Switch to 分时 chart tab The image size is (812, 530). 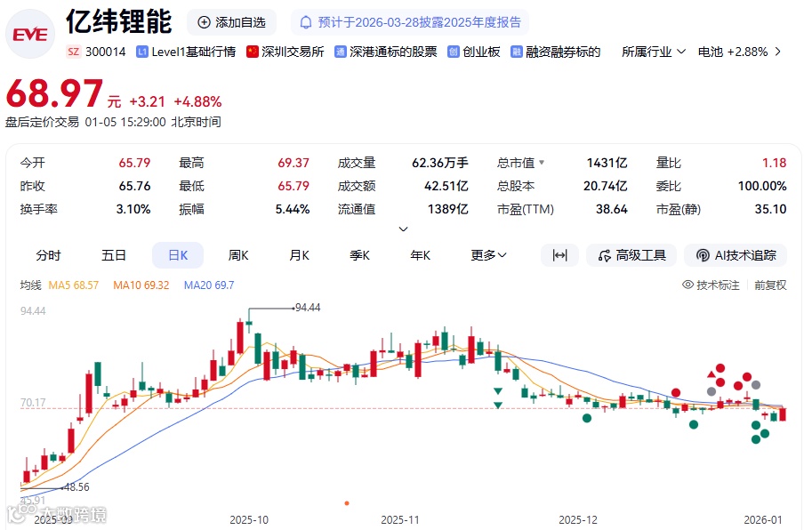click(x=48, y=255)
